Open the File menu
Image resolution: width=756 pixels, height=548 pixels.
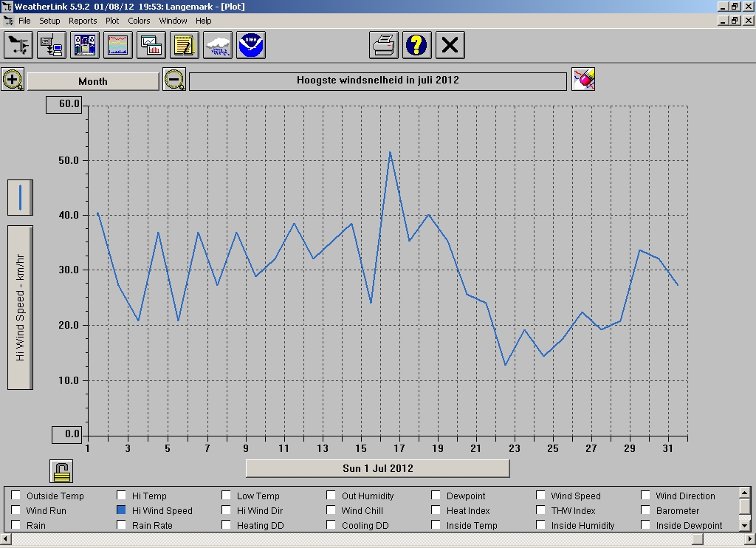[x=24, y=21]
